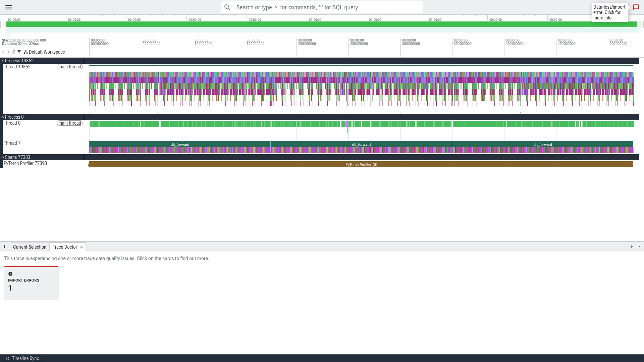Select the PyTorch Profiler (0) span
Image resolution: width=644 pixels, height=362 pixels.
361,165
